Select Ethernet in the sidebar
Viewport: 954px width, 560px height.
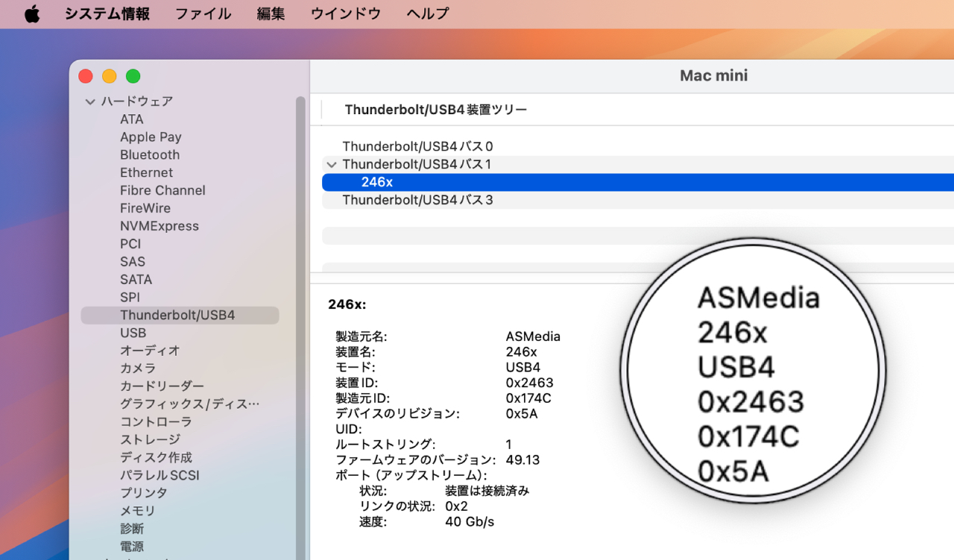point(146,173)
